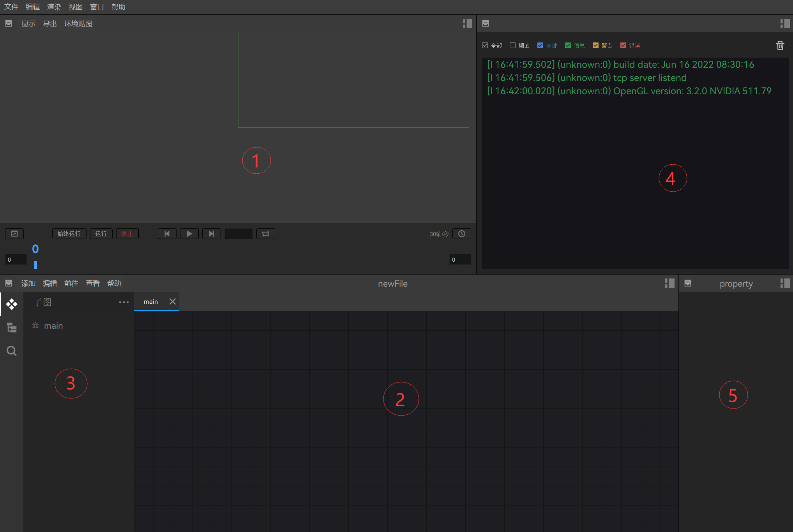
Task: Select the search sidebar icon
Action: (x=12, y=351)
